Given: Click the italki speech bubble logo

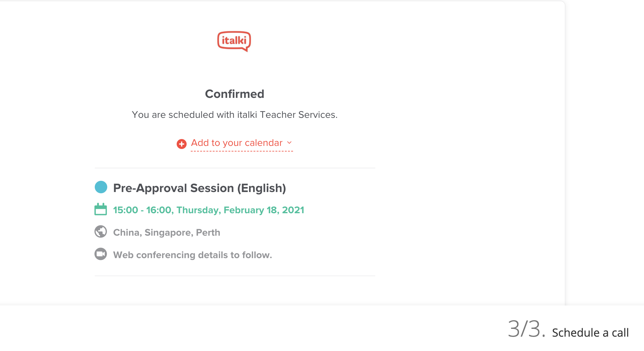Looking at the screenshot, I should point(234,41).
